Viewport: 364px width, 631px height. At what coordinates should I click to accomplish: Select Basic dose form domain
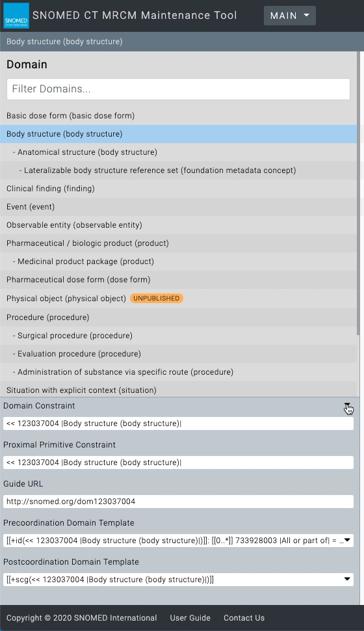pyautogui.click(x=178, y=116)
